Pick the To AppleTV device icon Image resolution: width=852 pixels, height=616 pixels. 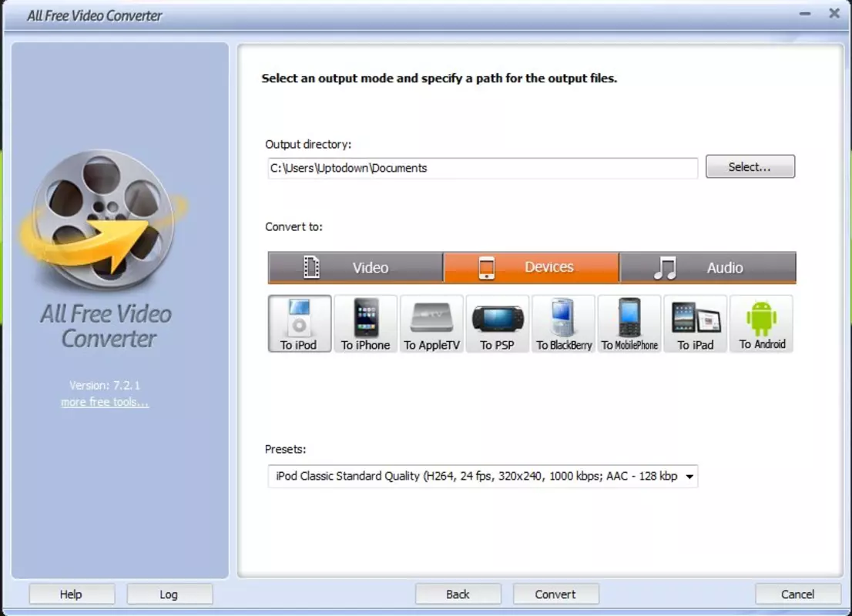432,323
